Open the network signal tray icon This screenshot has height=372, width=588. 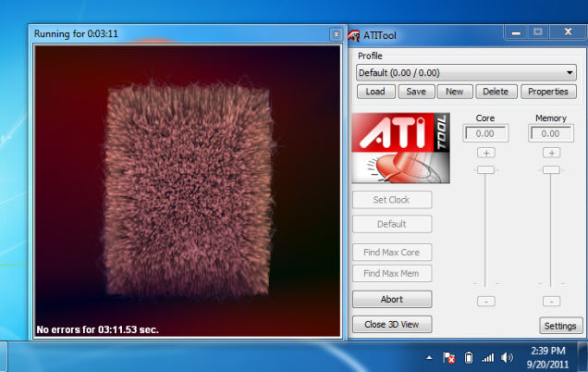[x=487, y=358]
